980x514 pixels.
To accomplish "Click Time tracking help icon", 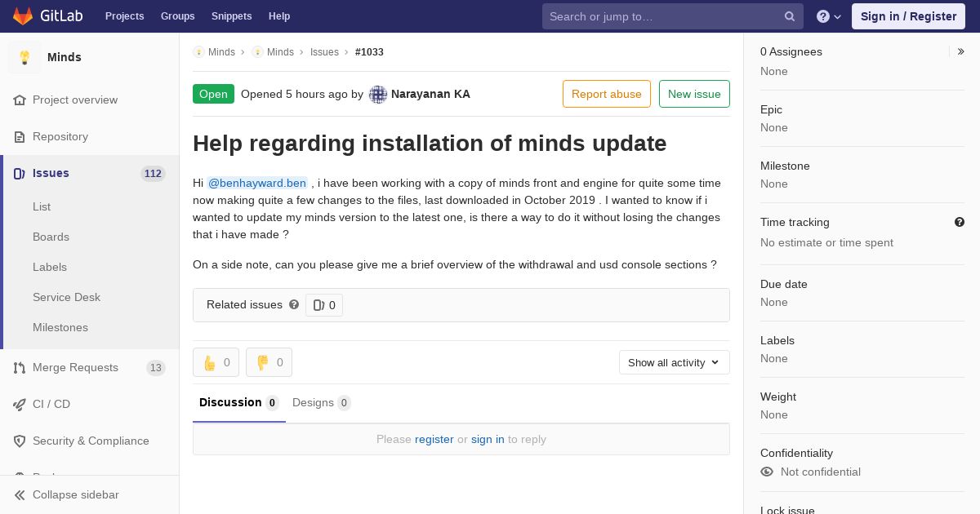I will tap(960, 222).
